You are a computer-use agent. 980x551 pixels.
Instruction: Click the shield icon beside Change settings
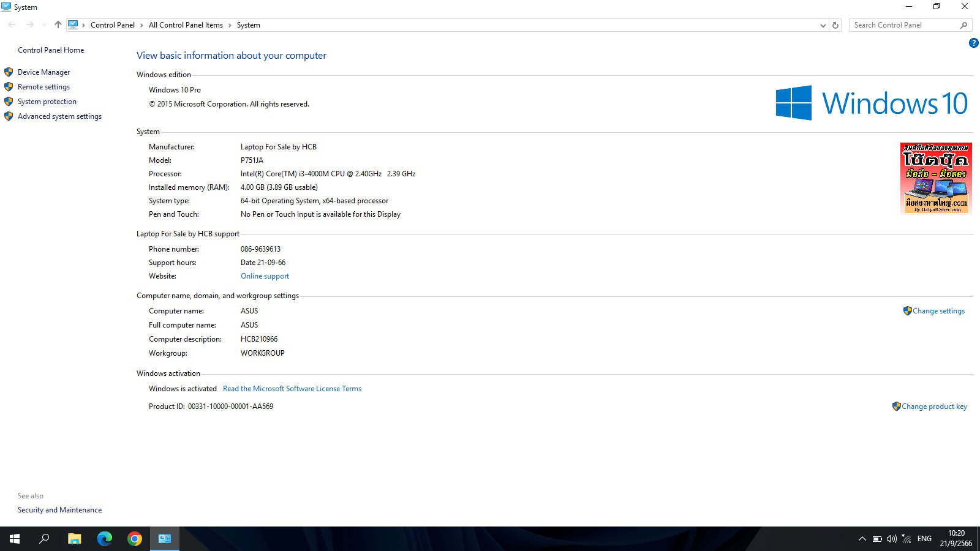907,311
